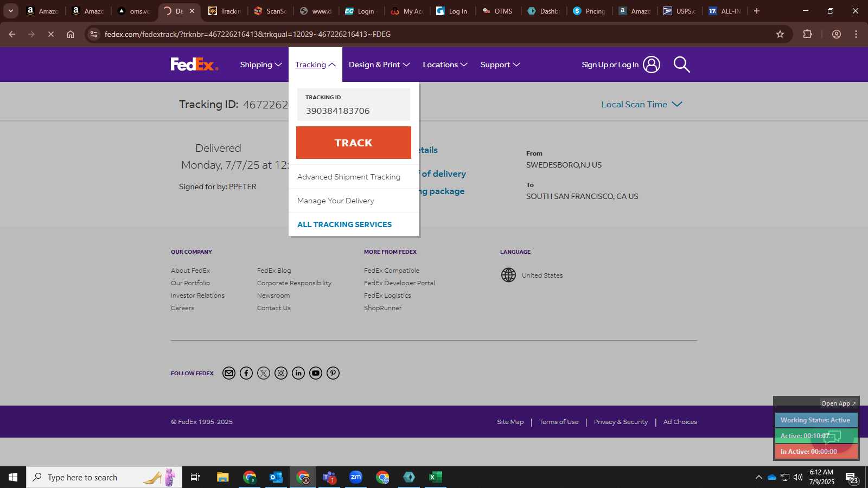Click the globe language icon
Viewport: 868px width, 488px height.
508,275
